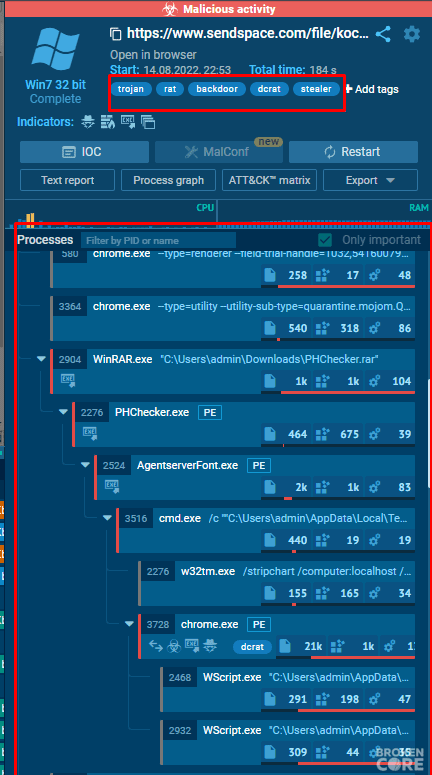
Task: Click biohazard icon under chrome.exe 3728
Action: click(x=174, y=646)
